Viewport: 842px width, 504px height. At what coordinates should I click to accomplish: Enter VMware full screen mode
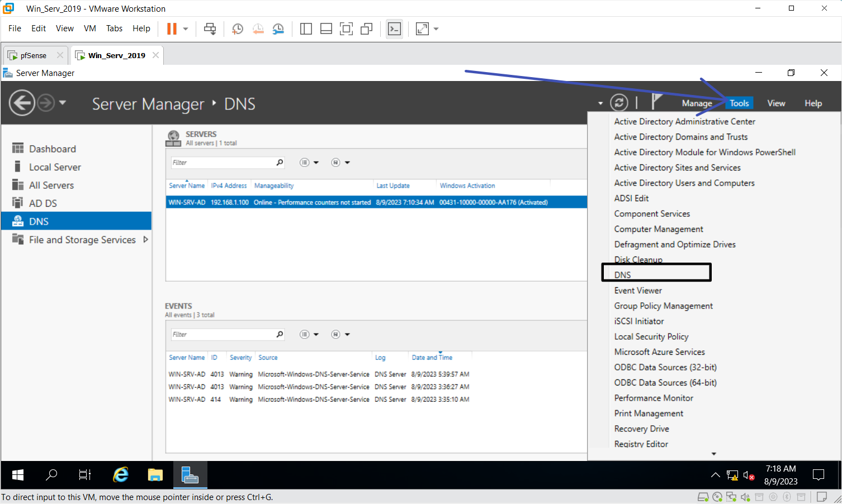[x=346, y=28]
